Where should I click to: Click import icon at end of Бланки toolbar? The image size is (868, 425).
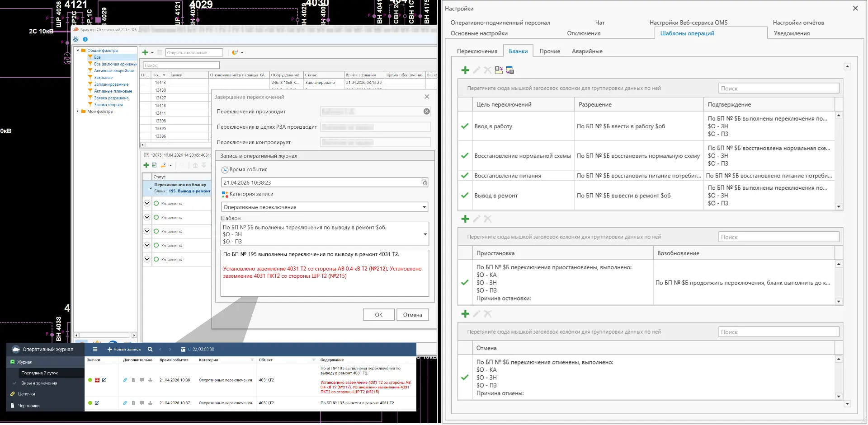(510, 70)
